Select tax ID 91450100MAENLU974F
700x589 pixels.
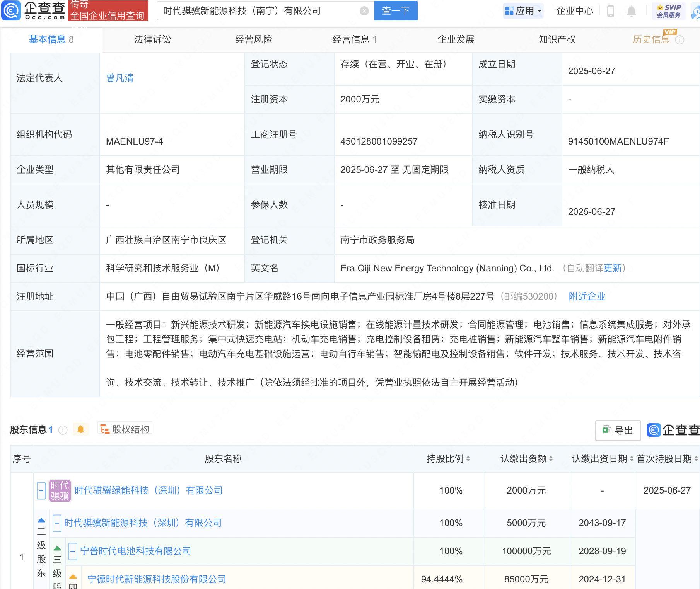[618, 141]
